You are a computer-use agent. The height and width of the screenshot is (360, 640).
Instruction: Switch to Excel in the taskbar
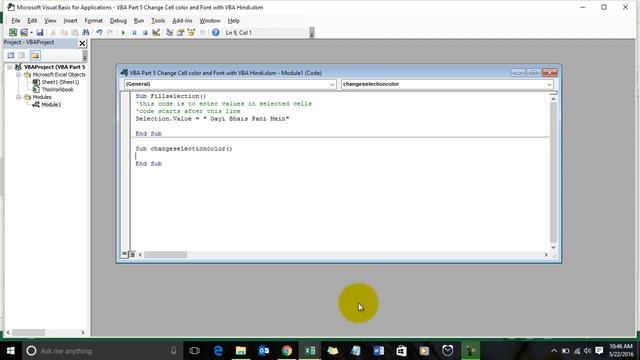[x=310, y=351]
